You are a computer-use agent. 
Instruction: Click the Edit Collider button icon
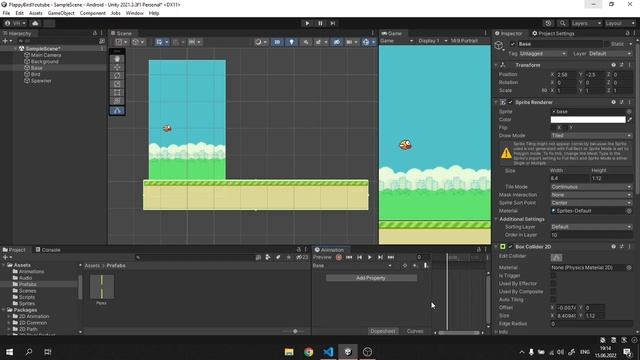tap(556, 257)
